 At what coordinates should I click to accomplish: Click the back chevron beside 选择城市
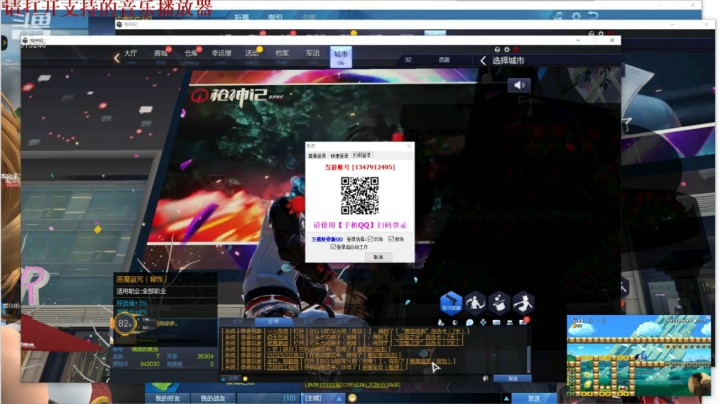pyautogui.click(x=483, y=60)
